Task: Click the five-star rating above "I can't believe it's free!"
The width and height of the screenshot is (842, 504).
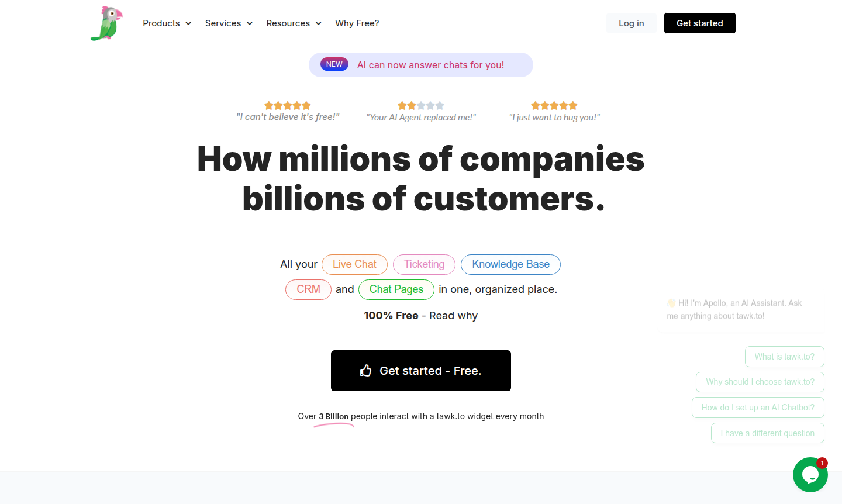Action: [288, 106]
